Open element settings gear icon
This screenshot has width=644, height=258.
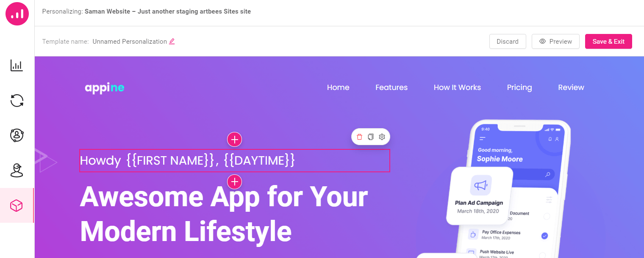[x=382, y=137]
